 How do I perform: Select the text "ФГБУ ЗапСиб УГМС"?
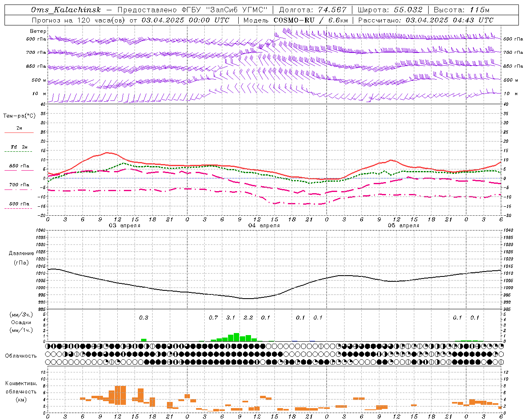225,10
